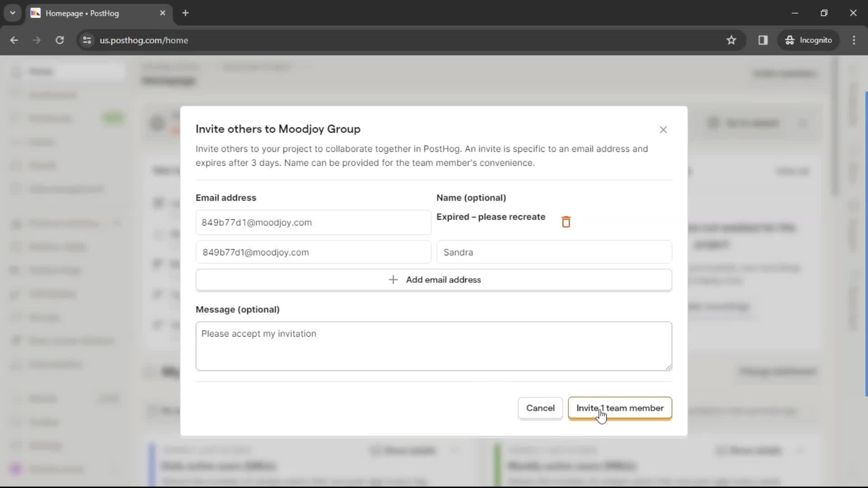Click the browser window minimize button
868x488 pixels.
(x=795, y=13)
